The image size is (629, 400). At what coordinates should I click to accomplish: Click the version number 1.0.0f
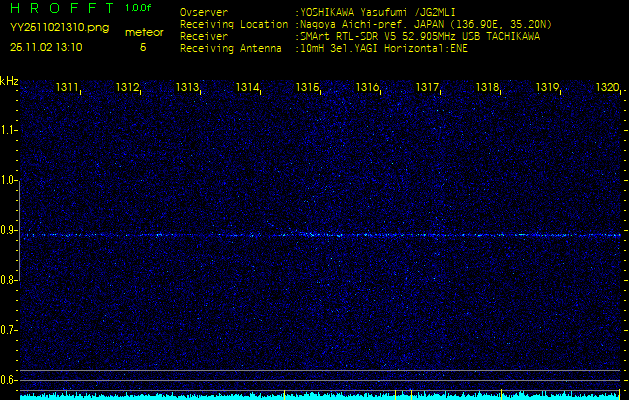click(139, 8)
